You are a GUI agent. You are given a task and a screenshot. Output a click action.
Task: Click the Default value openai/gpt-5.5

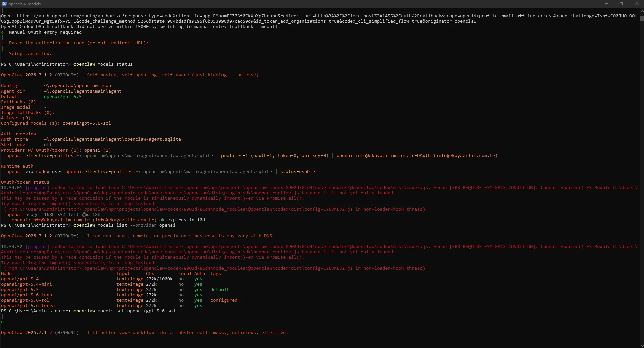(x=63, y=97)
